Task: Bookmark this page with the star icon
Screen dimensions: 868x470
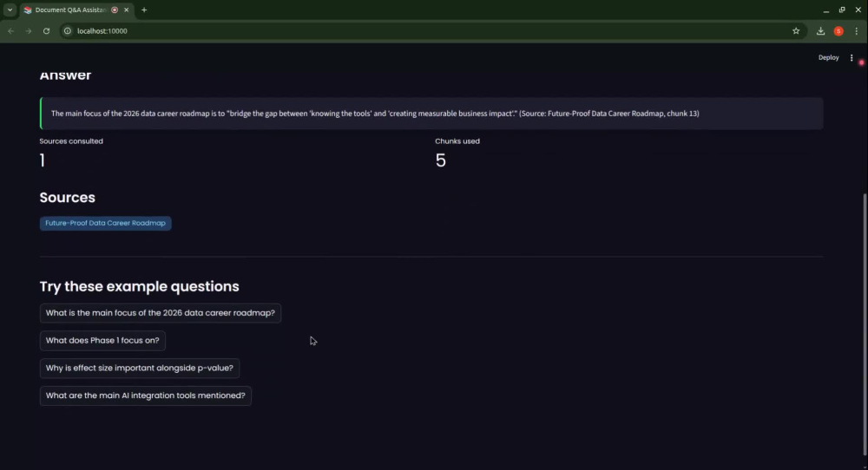Action: (796, 31)
